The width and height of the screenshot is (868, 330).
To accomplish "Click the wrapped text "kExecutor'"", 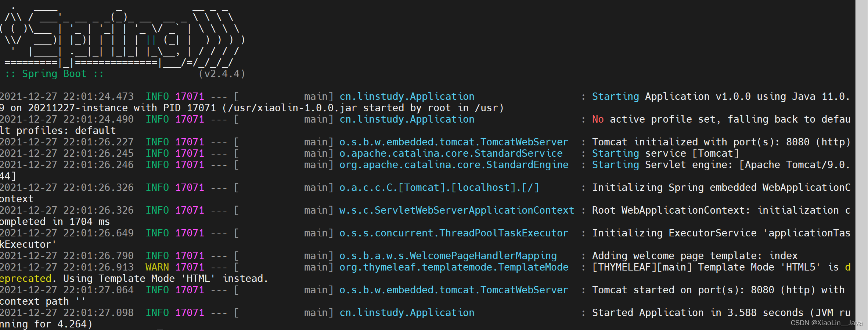I will pyautogui.click(x=28, y=244).
